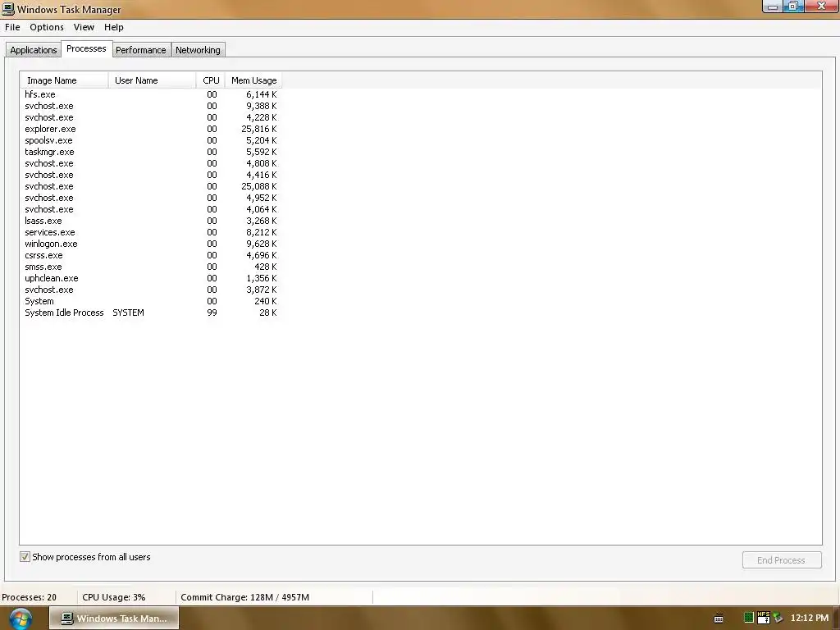Select the uphclean.exe process

(151, 279)
